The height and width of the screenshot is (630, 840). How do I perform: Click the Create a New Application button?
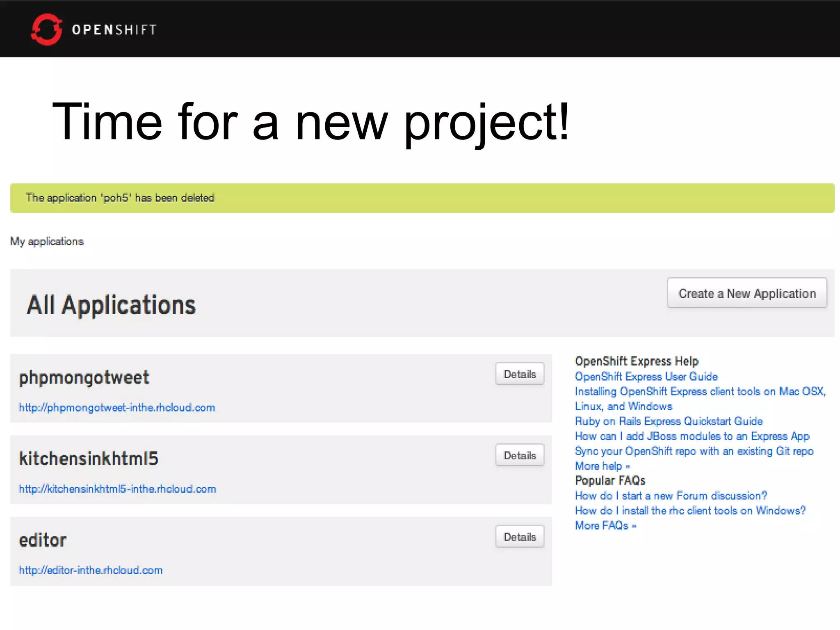[x=747, y=293]
